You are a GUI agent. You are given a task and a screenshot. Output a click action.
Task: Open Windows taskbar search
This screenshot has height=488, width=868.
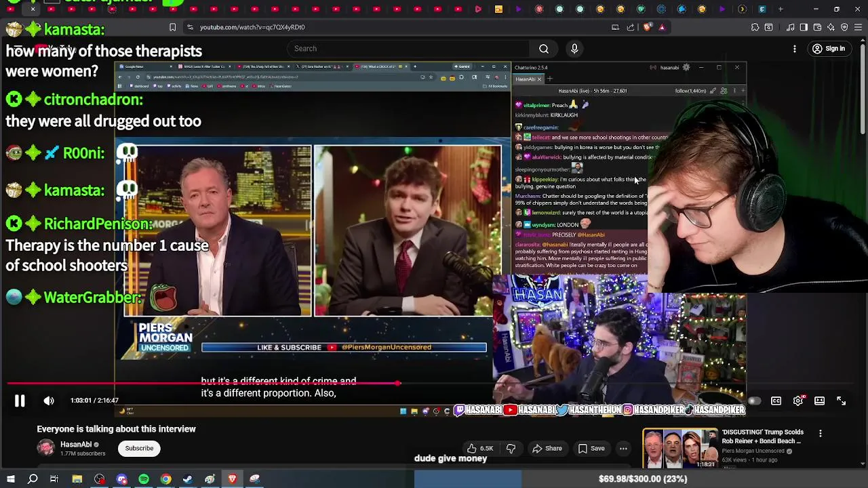[33, 479]
